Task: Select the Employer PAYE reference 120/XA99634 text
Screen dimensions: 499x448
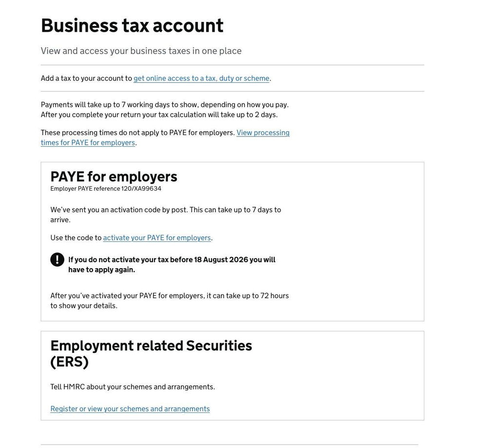Action: 106,189
